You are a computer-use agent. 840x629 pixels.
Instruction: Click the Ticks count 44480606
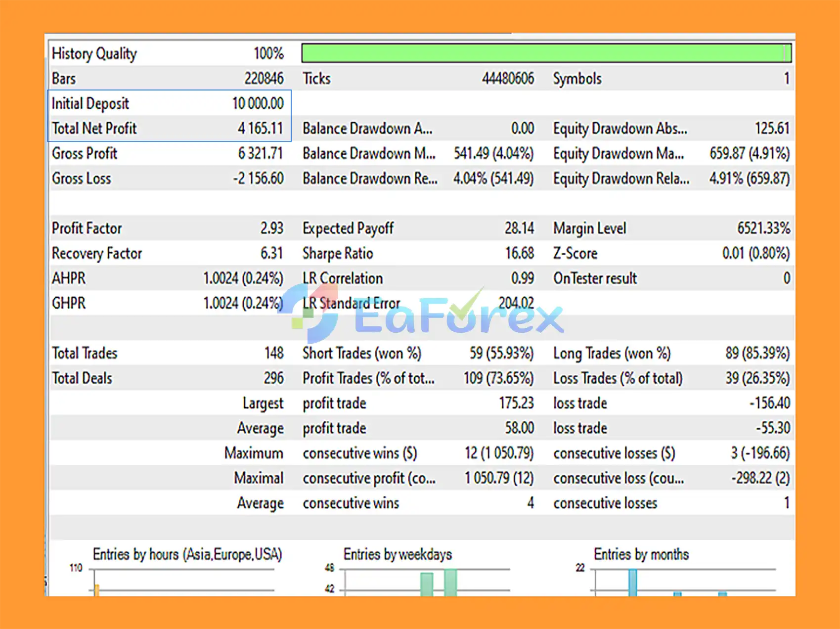[x=508, y=79]
